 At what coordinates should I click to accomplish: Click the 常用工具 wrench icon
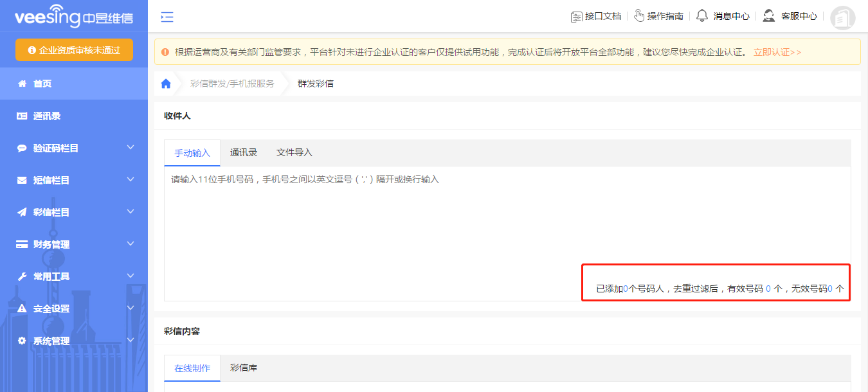22,276
